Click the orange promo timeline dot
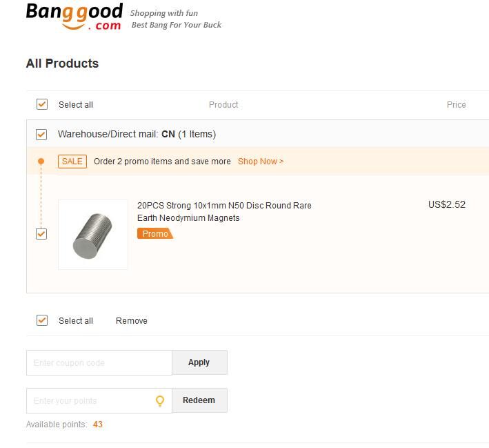Image resolution: width=489 pixels, height=448 pixels. coord(41,162)
